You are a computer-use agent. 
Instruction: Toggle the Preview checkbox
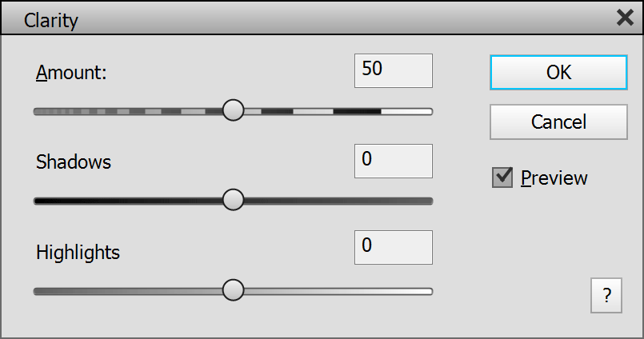point(502,177)
